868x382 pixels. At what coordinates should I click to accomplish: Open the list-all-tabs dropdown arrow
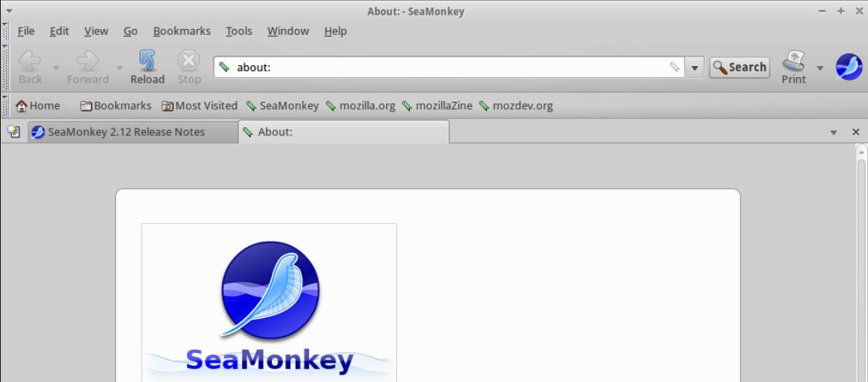click(x=834, y=132)
